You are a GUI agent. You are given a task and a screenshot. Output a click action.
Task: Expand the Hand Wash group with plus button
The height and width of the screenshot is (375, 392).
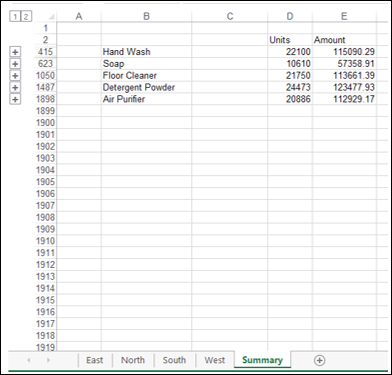tap(15, 52)
